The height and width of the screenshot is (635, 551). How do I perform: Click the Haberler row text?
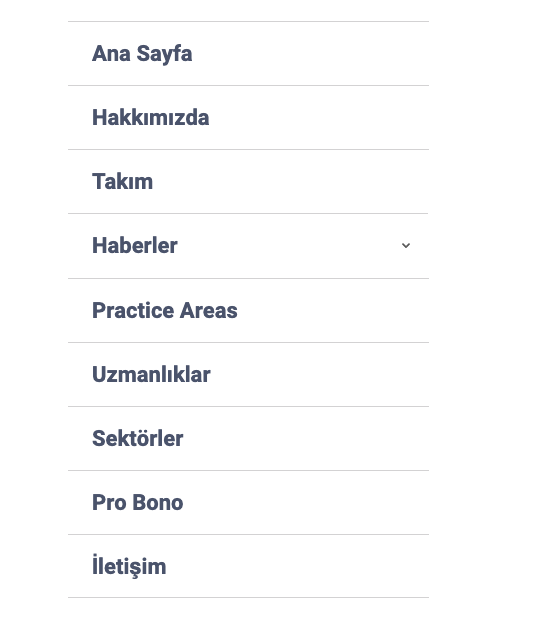(135, 245)
